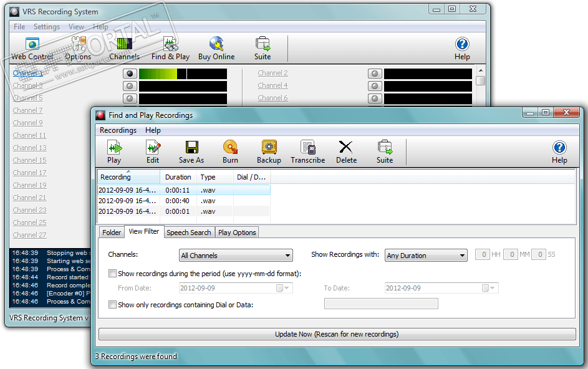This screenshot has height=369, width=588.
Task: Sort by the Dial / D... column header
Action: pos(252,177)
